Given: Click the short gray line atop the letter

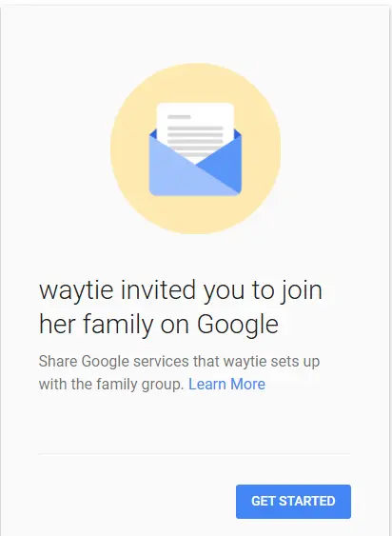Looking at the screenshot, I should tap(179, 117).
